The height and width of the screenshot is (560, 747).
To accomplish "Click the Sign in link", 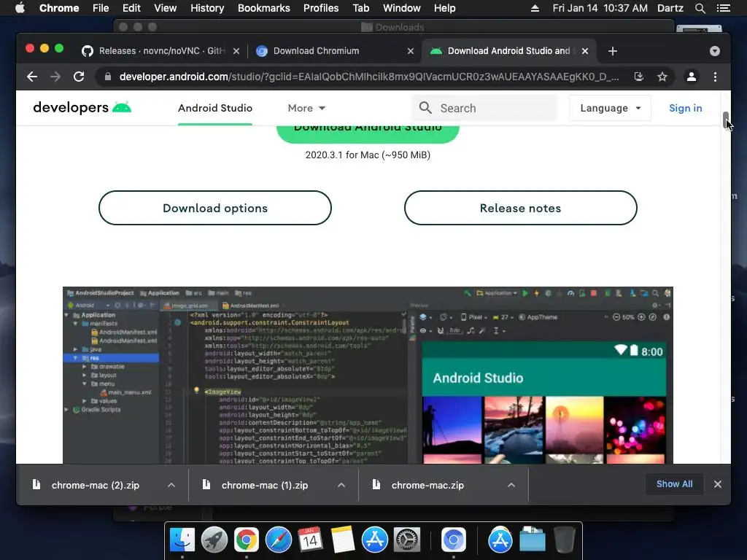I will pos(685,108).
